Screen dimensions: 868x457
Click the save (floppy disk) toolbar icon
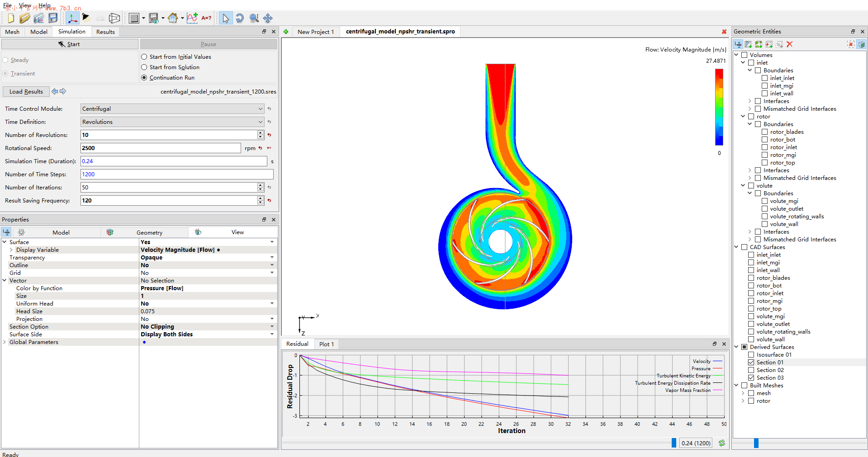click(x=53, y=18)
